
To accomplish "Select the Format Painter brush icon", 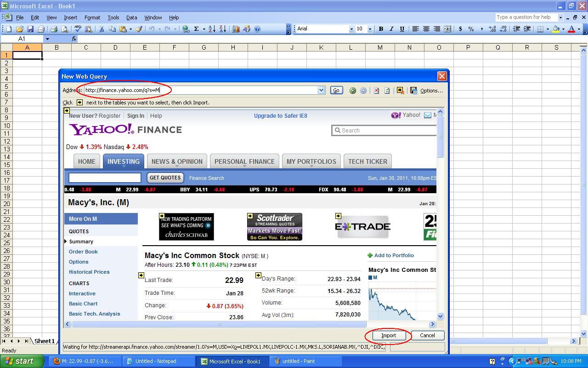I will 139,29.
